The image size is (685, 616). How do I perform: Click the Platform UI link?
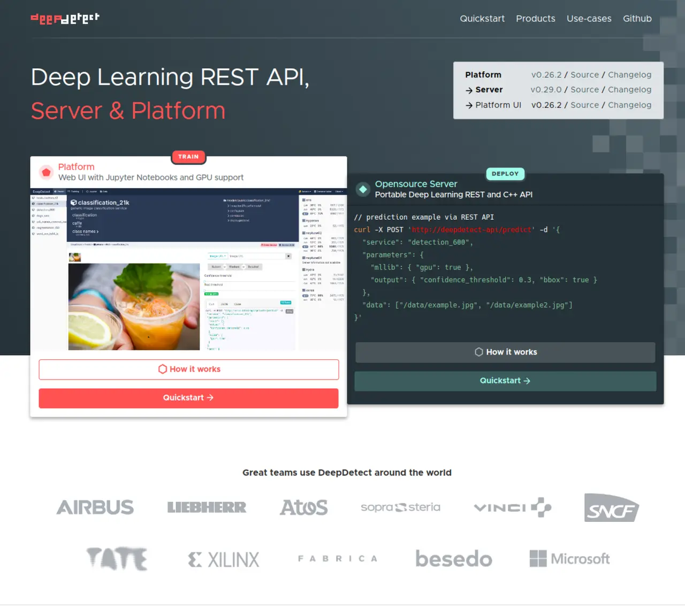pos(498,105)
